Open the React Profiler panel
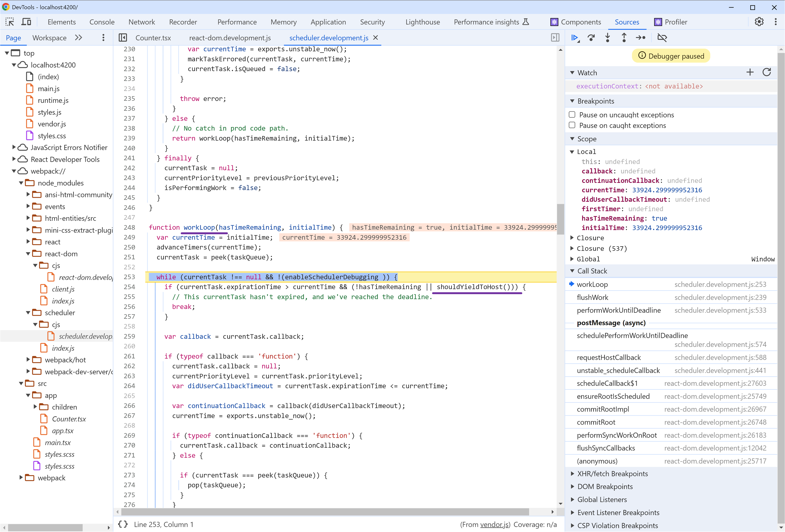 (670, 22)
